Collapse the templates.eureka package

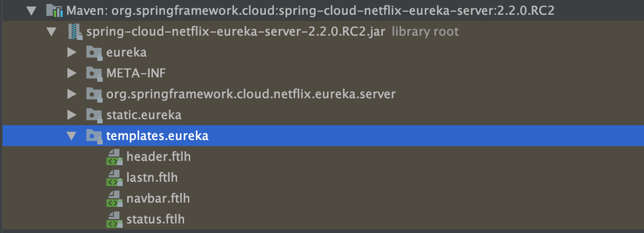(x=72, y=136)
